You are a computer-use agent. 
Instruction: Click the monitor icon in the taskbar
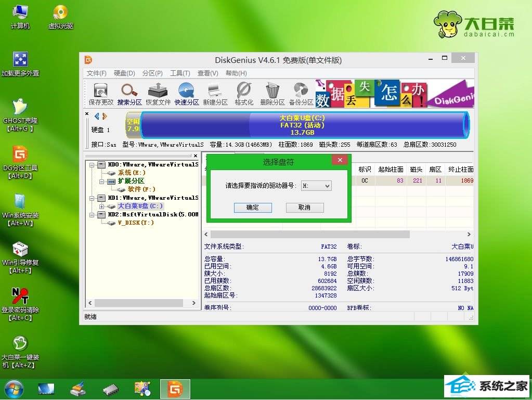[x=46, y=389]
